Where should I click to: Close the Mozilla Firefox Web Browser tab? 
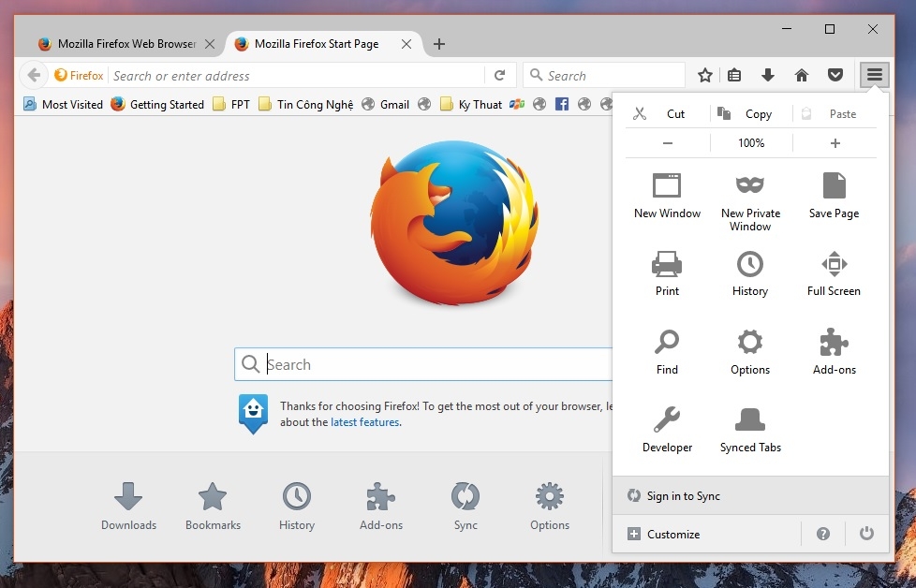point(210,44)
